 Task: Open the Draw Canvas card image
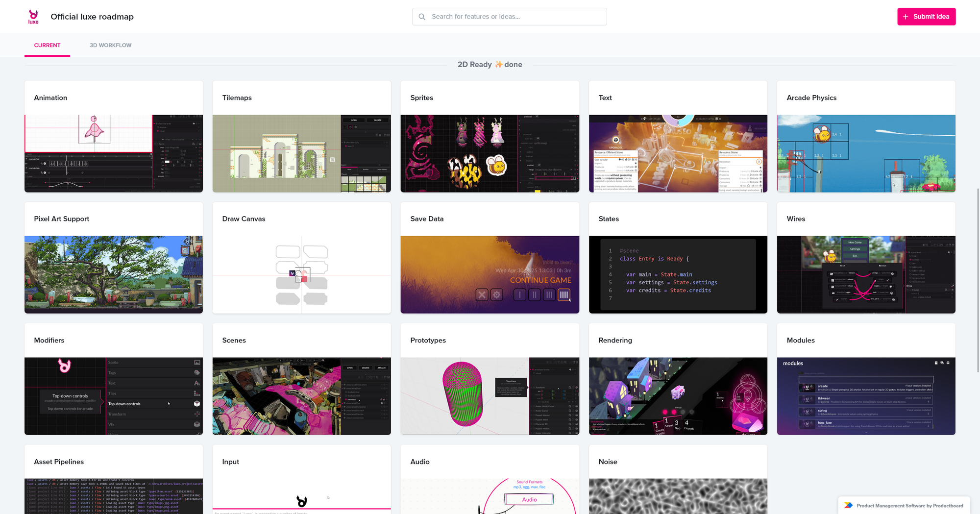[302, 274]
